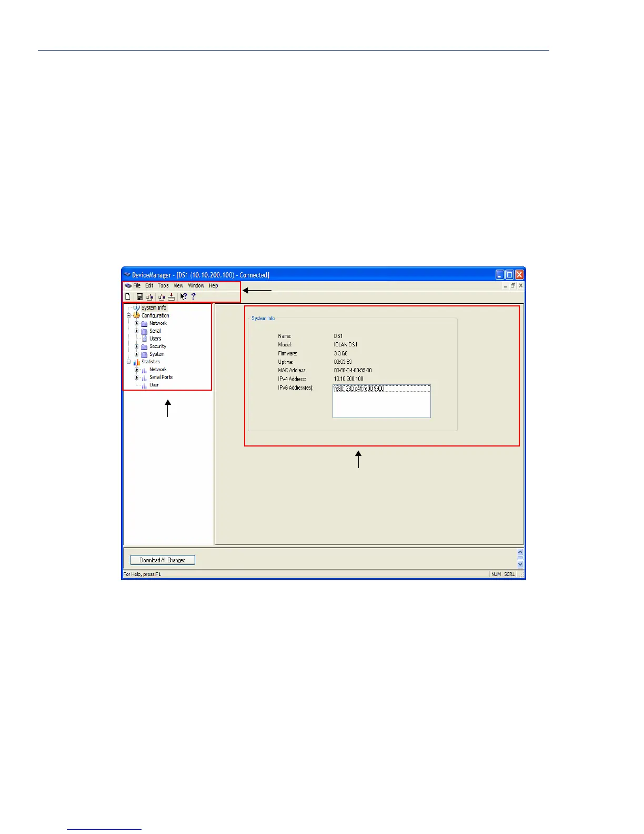The height and width of the screenshot is (834, 644).
Task: Open the Edit menu
Action: pos(149,286)
